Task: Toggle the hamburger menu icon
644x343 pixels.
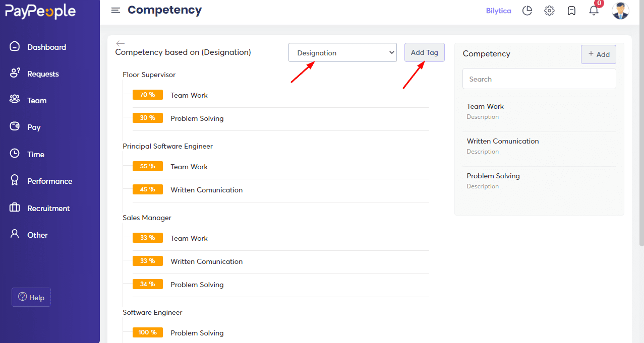Action: pyautogui.click(x=115, y=10)
